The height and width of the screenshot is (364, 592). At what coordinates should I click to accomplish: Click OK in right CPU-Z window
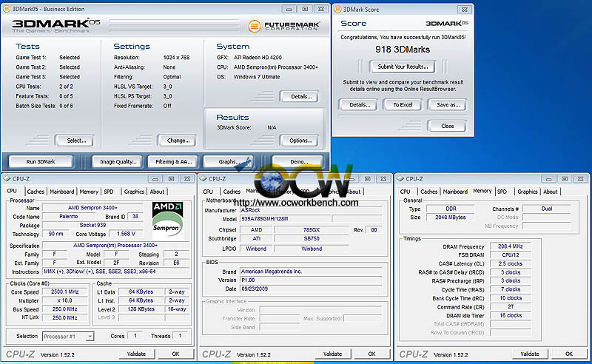coord(569,354)
